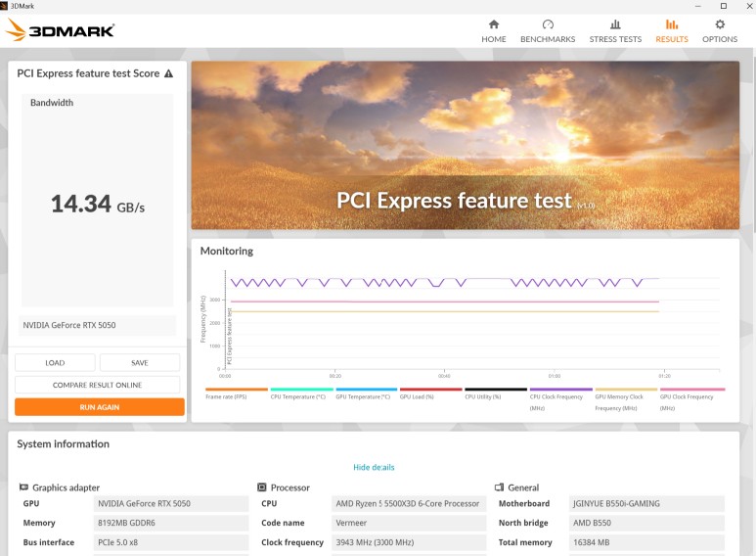Click the System information heading
756x556 pixels.
(x=64, y=444)
